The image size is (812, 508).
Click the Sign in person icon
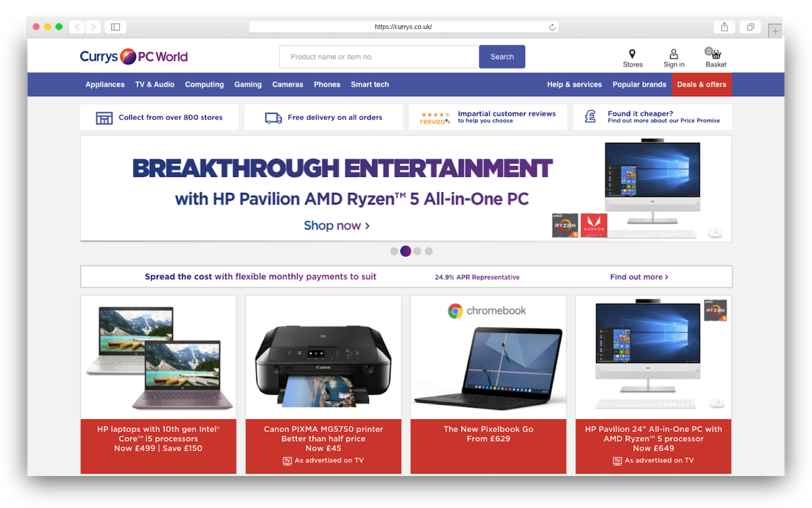pos(673,54)
